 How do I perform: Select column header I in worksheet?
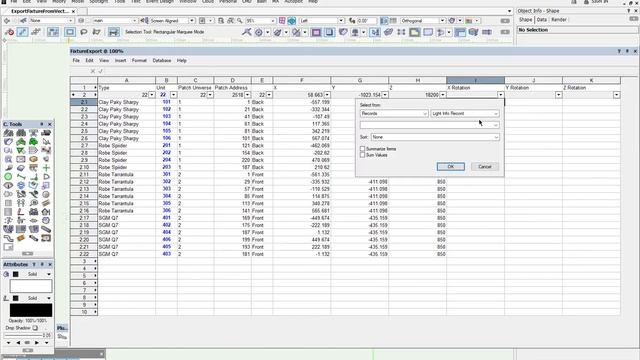(476, 80)
